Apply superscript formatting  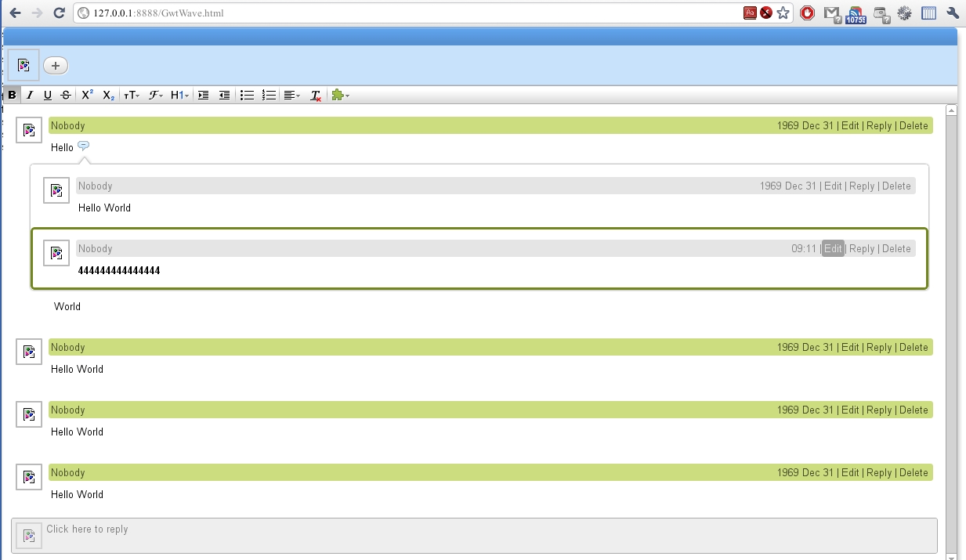87,95
